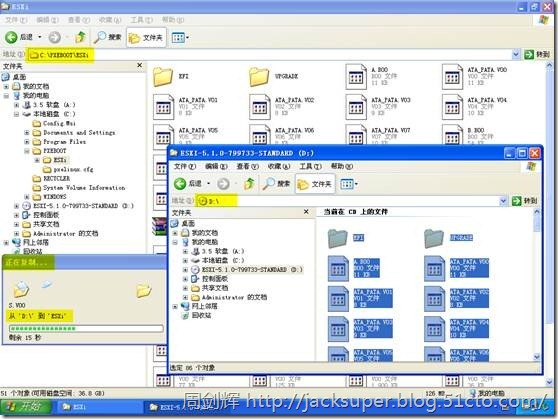This screenshot has width=558, height=419.
Task: Click the scroll-down arrow in the D: window
Action: (537, 357)
